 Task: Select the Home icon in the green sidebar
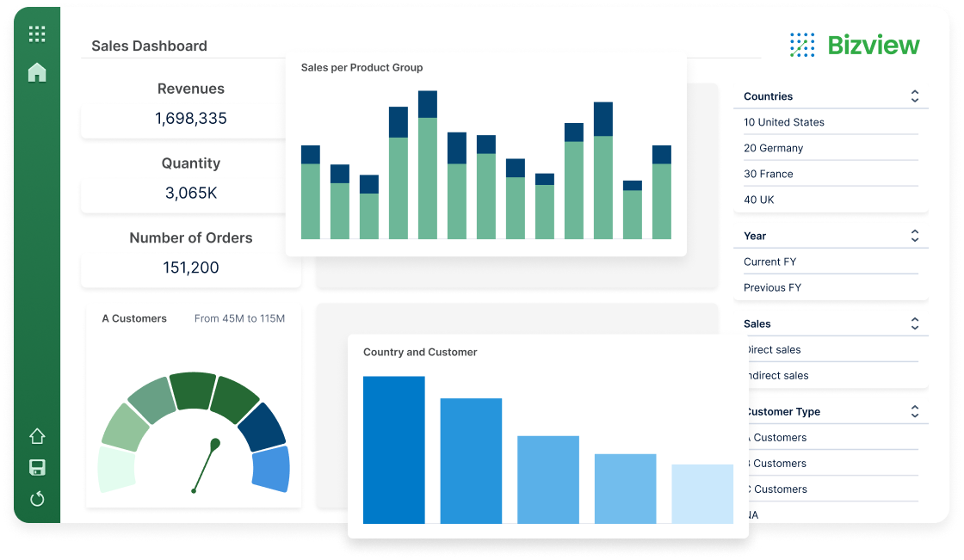coord(36,73)
